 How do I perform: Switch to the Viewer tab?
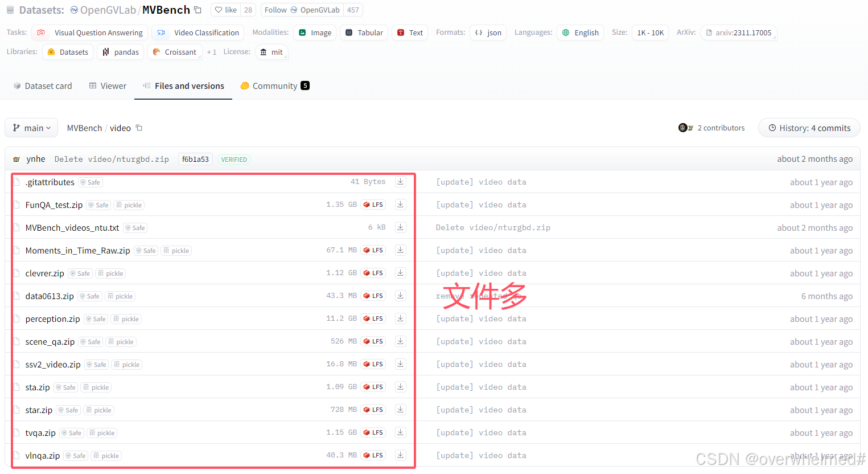[108, 86]
